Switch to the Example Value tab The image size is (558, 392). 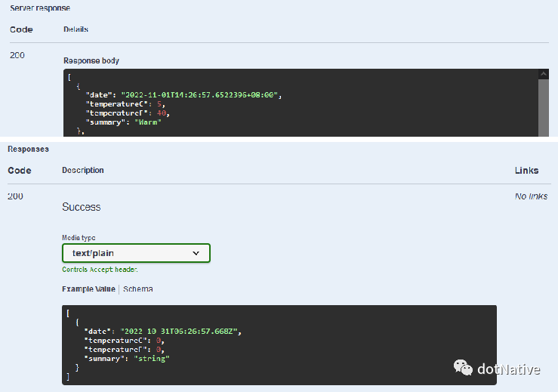click(x=88, y=289)
